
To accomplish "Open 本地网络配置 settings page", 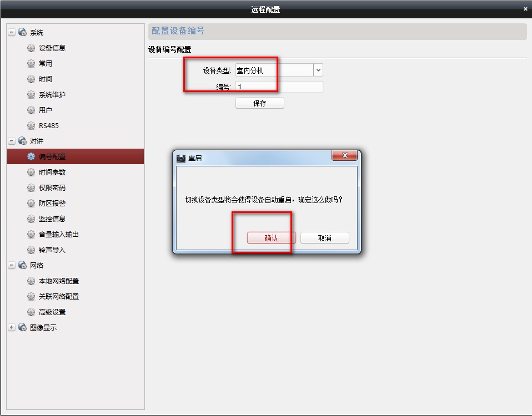I will click(x=59, y=281).
